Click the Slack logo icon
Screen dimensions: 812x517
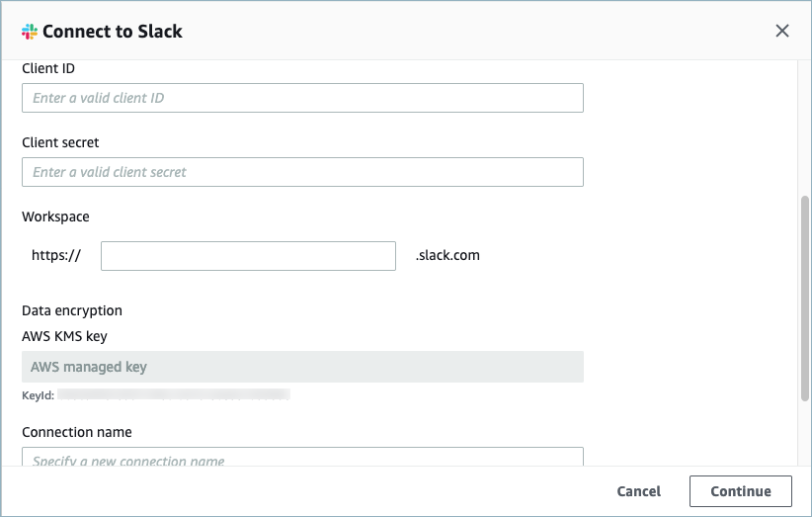click(29, 31)
